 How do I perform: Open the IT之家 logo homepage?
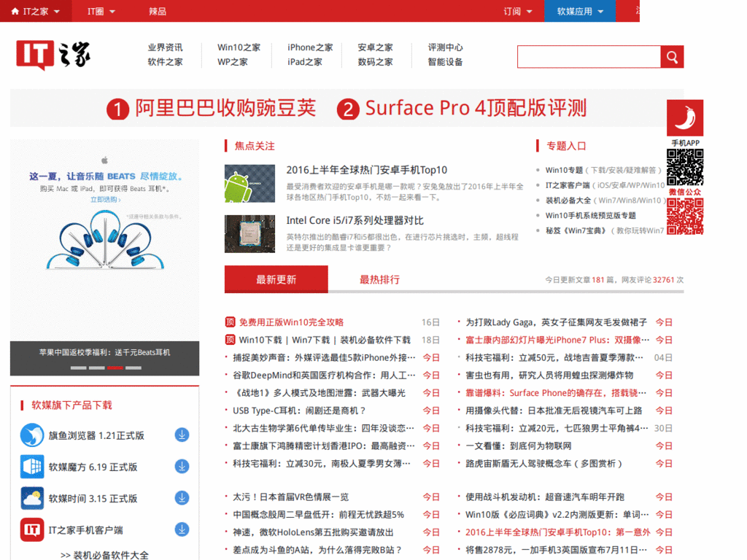(53, 55)
